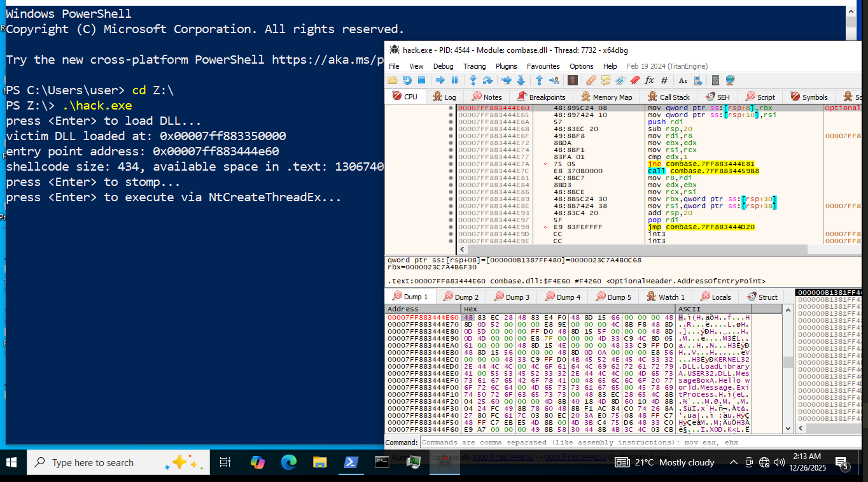Launch the Scylla plugin icon
868x482 pixels.
(573, 80)
